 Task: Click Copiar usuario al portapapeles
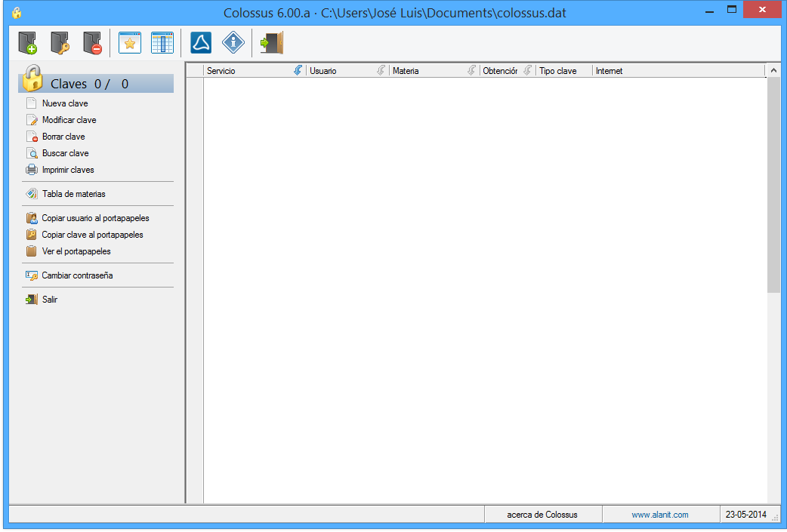[95, 218]
